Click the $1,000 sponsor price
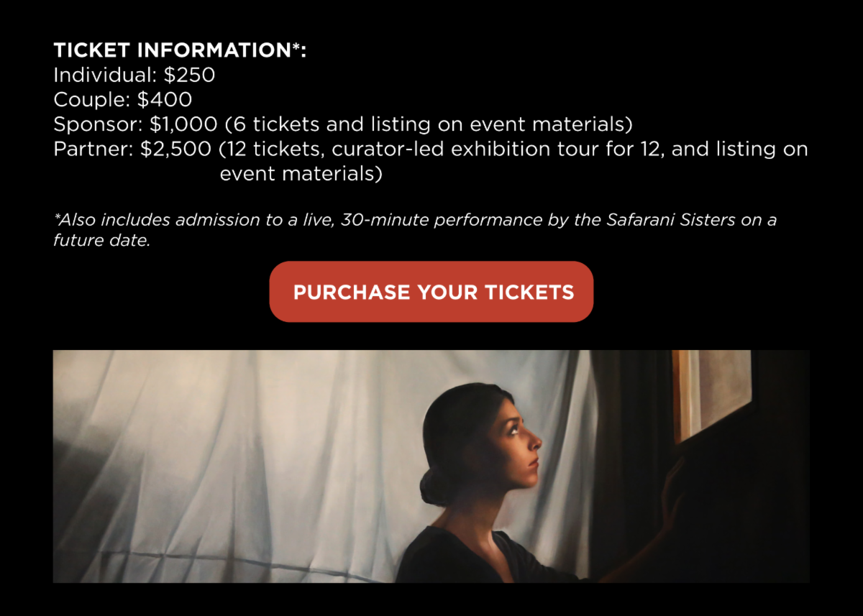 click(x=183, y=124)
